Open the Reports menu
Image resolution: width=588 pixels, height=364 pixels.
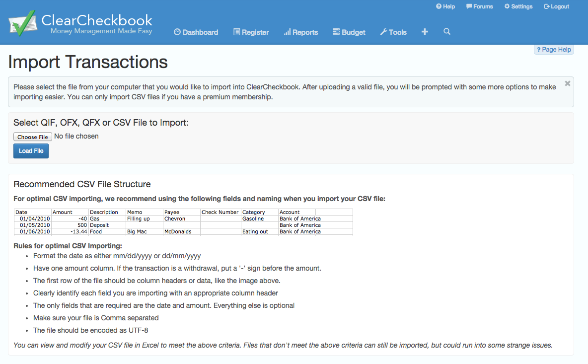[x=300, y=32]
